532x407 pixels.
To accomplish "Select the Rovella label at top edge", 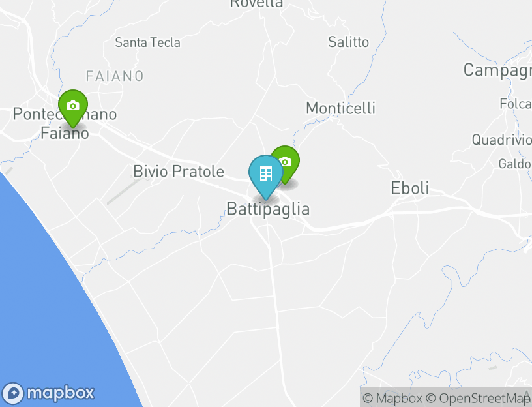I will pos(256,4).
